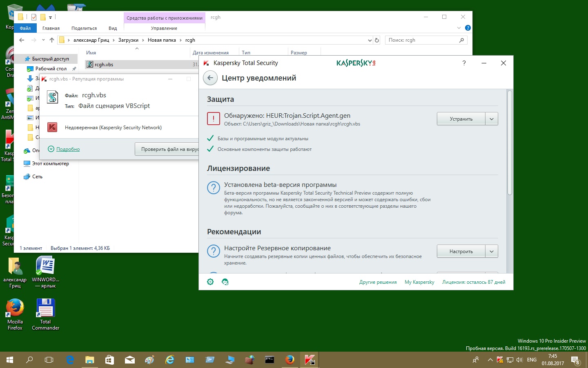Viewport: 588px width, 368px height.
Task: Click red alert icon beside Trojan detection
Action: click(213, 119)
